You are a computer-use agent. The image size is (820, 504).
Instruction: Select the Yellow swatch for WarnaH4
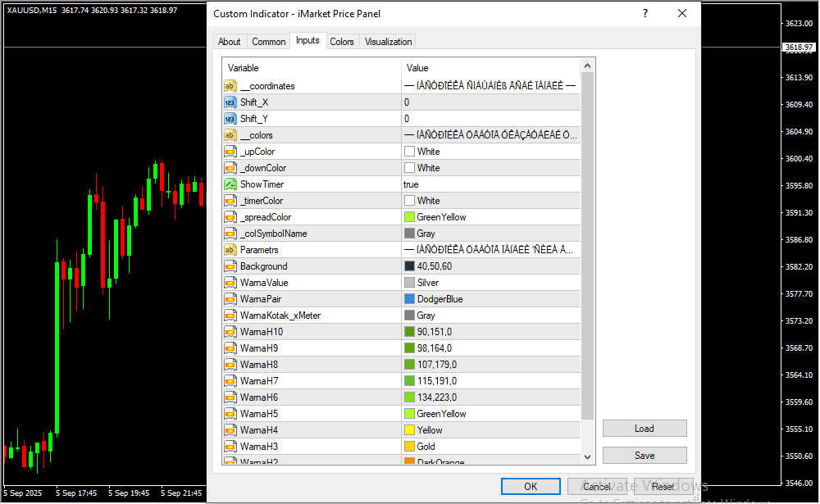tap(409, 430)
